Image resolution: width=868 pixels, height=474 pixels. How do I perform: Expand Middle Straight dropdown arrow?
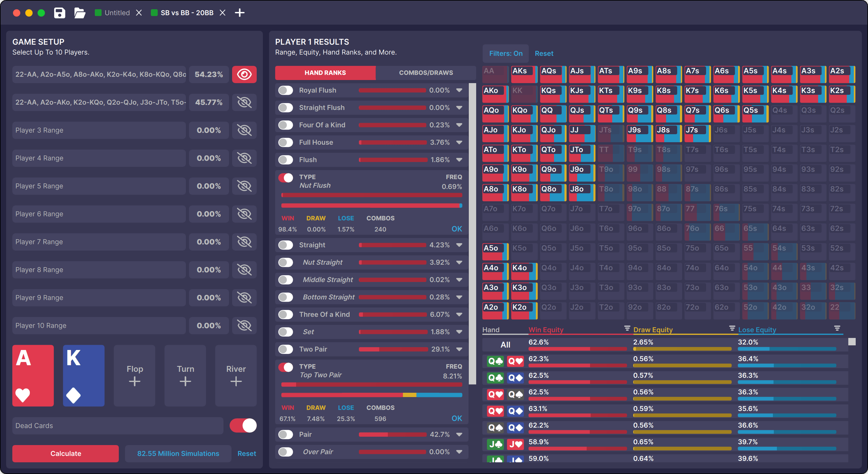[x=459, y=279]
